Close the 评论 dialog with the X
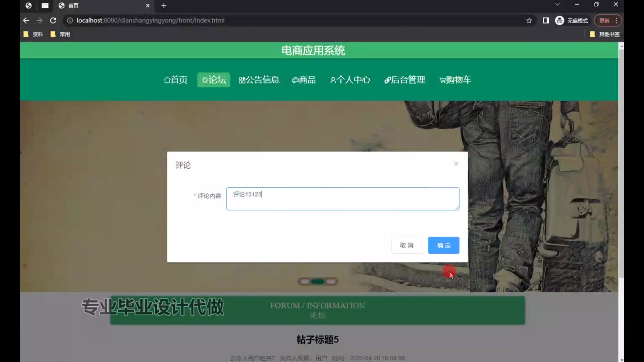The height and width of the screenshot is (362, 644). (456, 164)
